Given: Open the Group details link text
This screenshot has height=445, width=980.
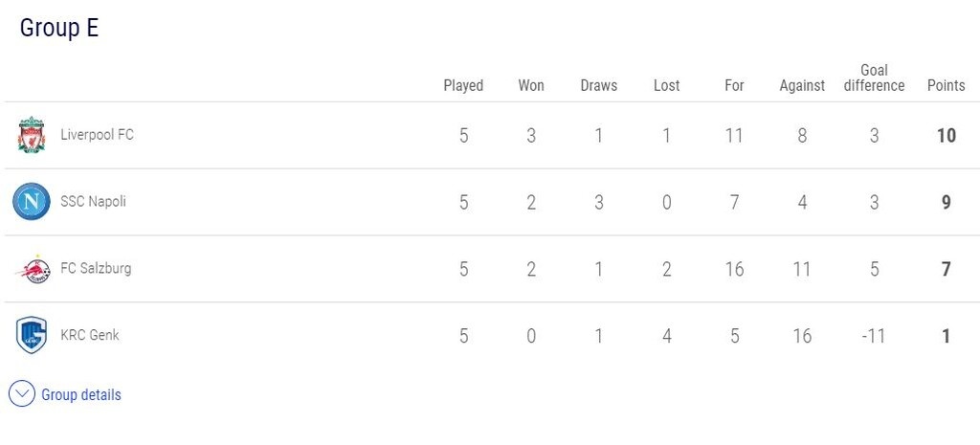Looking at the screenshot, I should coord(81,394).
